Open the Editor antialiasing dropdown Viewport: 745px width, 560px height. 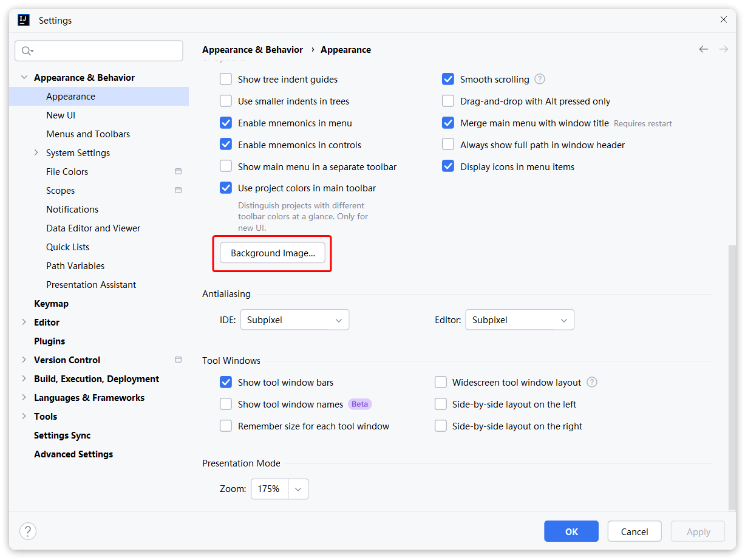pyautogui.click(x=519, y=320)
